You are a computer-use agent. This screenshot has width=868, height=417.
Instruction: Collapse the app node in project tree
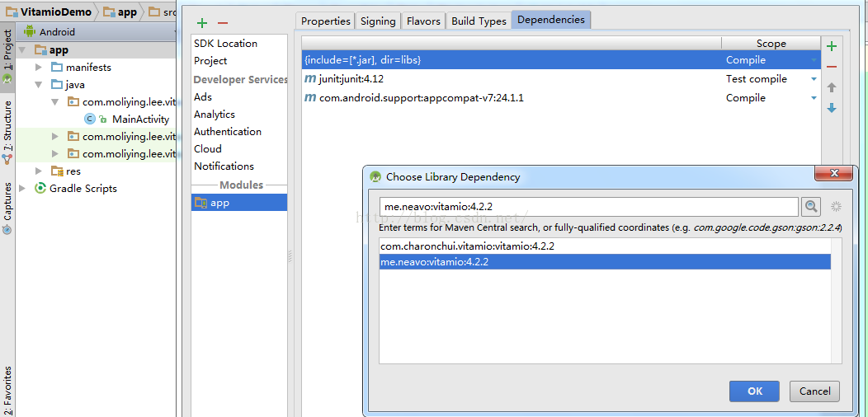pyautogui.click(x=21, y=50)
